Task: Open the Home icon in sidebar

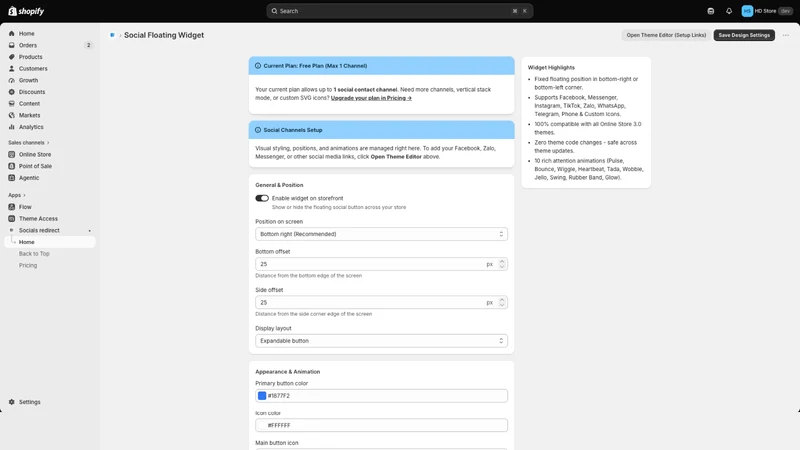Action: pyautogui.click(x=12, y=34)
